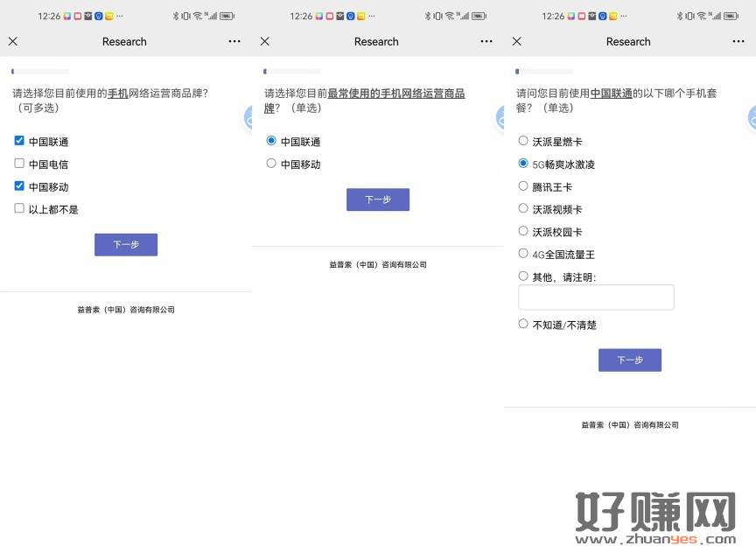Tap the Research title on middle screen

376,42
